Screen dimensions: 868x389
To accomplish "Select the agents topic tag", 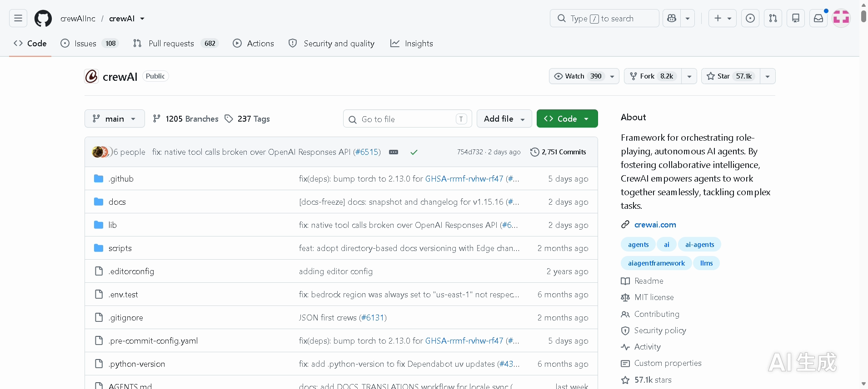I will coord(638,245).
